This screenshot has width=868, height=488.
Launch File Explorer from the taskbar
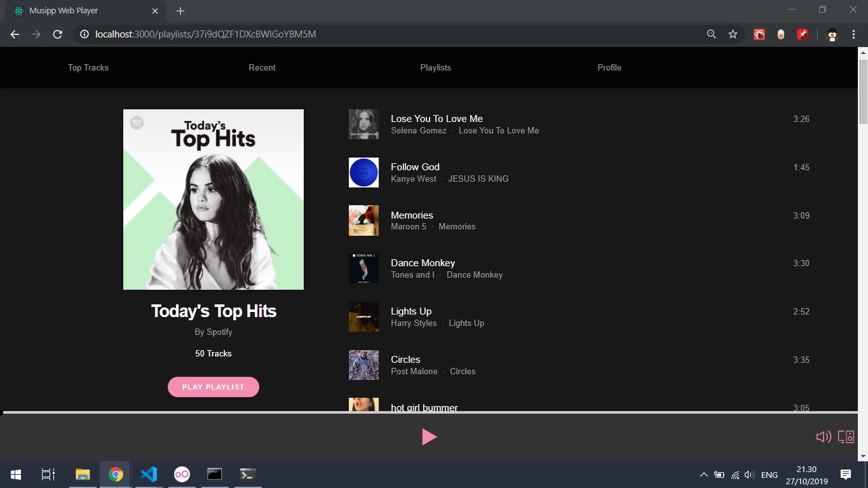click(83, 475)
